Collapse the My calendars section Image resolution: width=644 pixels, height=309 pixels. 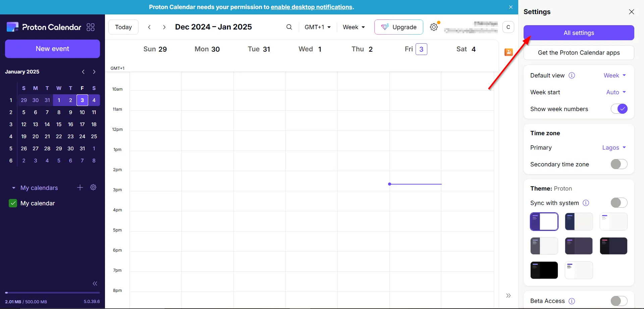[x=14, y=188]
